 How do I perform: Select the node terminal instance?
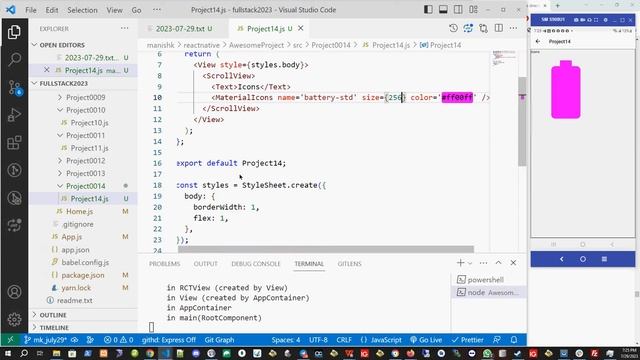pyautogui.click(x=488, y=292)
